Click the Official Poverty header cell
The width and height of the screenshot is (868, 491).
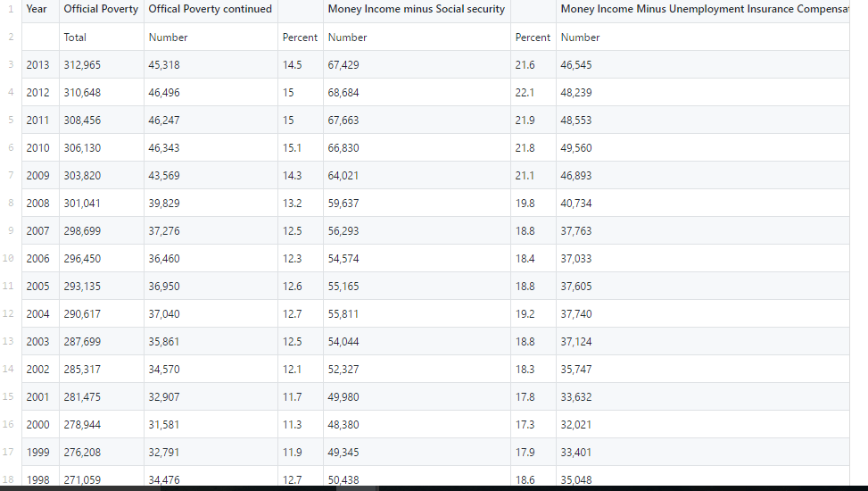[x=102, y=10]
